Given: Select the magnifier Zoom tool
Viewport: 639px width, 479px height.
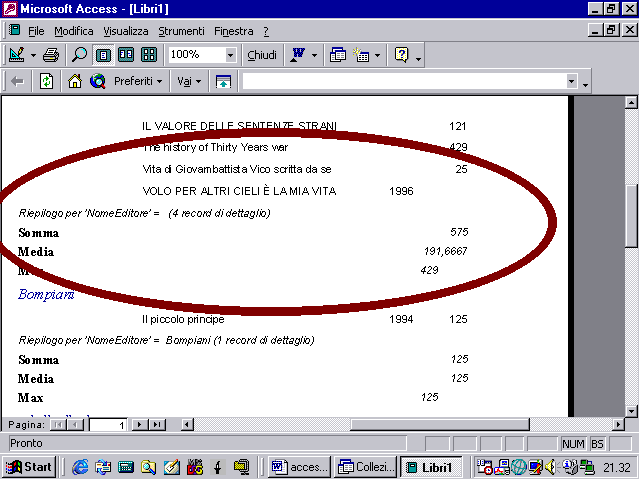Looking at the screenshot, I should pos(79,55).
